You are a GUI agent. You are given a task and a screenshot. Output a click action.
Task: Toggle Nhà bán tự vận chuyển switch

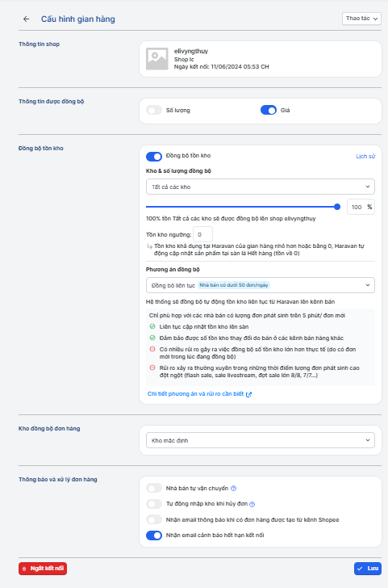coord(154,488)
